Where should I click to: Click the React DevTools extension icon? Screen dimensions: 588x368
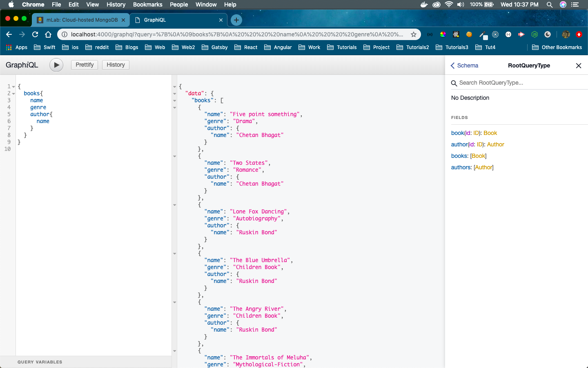pyautogui.click(x=456, y=34)
